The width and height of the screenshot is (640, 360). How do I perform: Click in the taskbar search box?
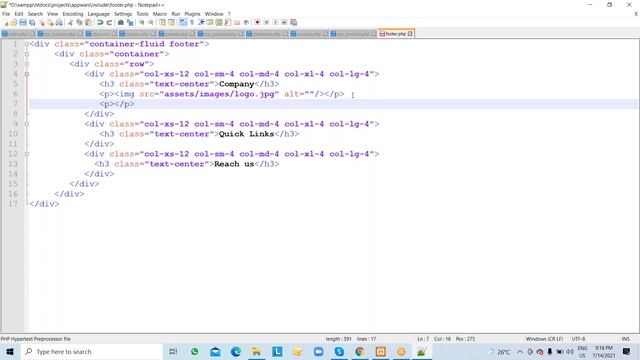(x=92, y=351)
